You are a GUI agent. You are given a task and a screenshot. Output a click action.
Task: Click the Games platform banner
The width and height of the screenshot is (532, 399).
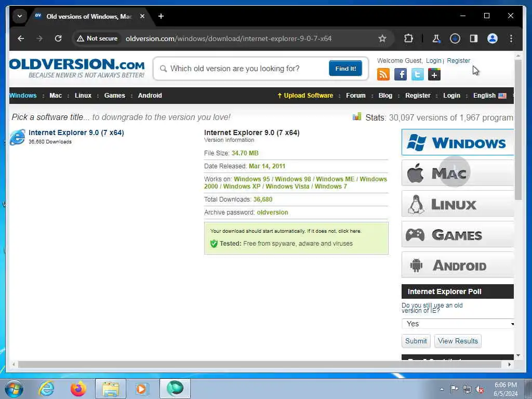pos(457,234)
